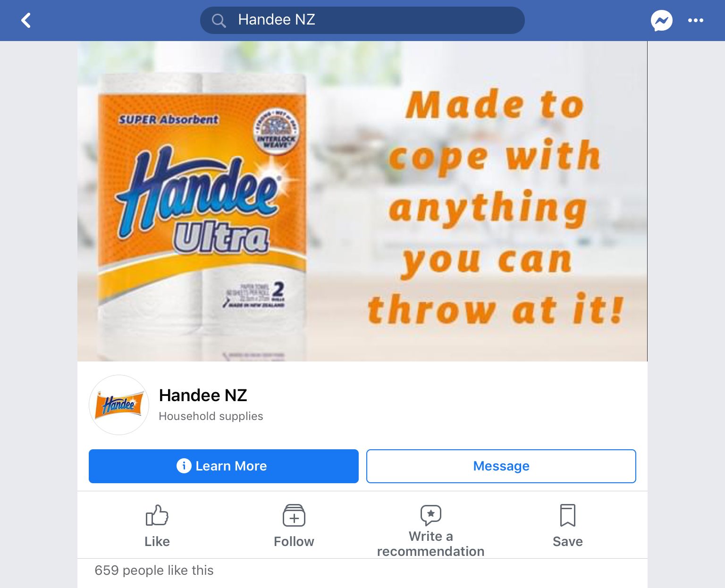
Task: Open Messenger from the top bar
Action: [662, 20]
